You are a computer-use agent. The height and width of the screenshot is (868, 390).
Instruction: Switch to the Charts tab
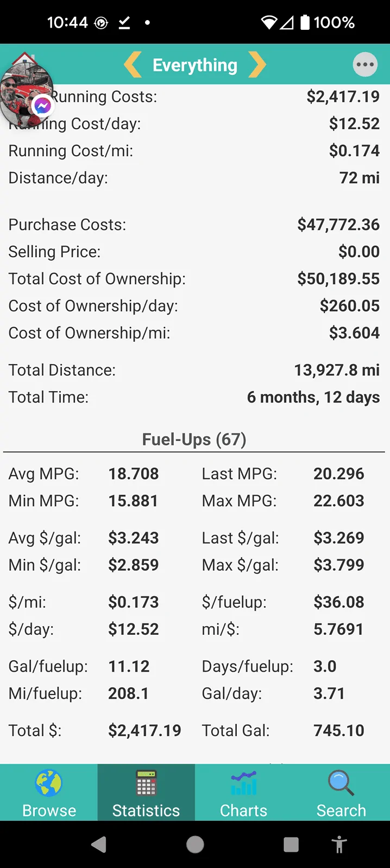(x=243, y=792)
